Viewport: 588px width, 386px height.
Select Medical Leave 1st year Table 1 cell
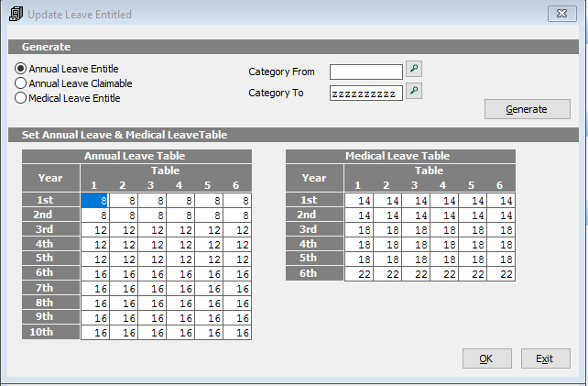tap(359, 201)
